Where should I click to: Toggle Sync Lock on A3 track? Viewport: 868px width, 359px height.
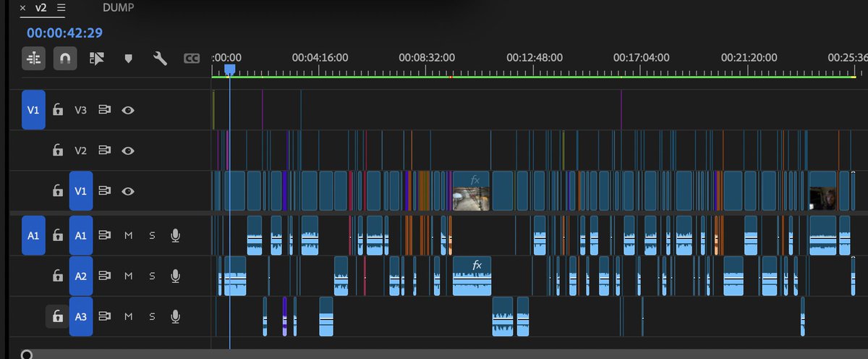click(105, 316)
